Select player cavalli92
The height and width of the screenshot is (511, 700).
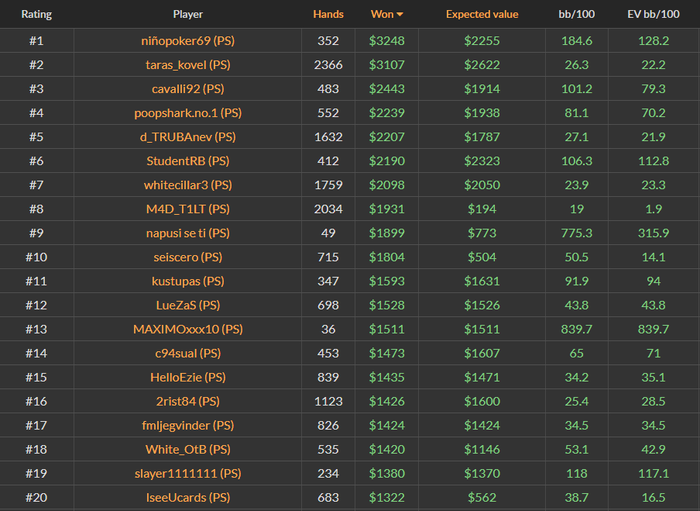[x=188, y=89]
